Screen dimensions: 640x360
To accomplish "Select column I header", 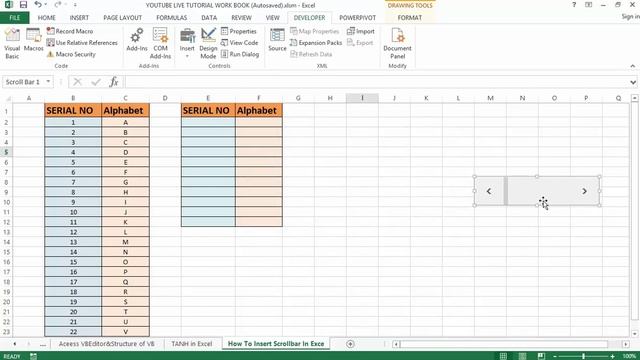I will [362, 98].
